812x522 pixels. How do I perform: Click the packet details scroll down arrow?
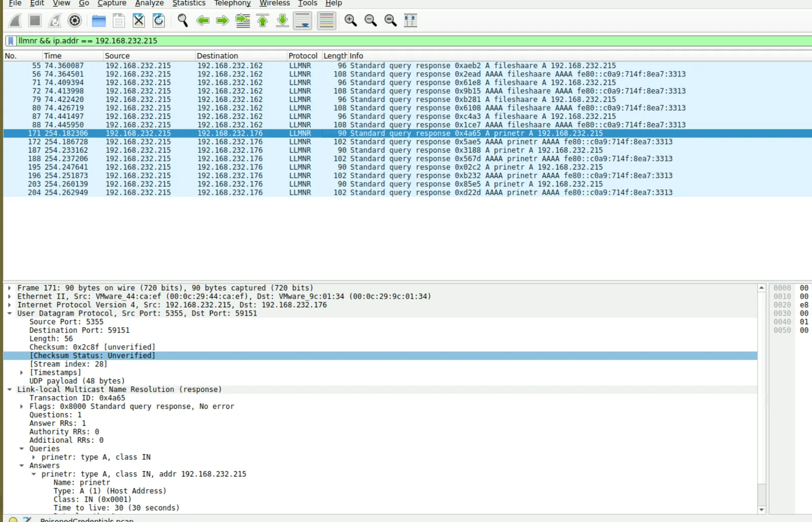tap(762, 510)
